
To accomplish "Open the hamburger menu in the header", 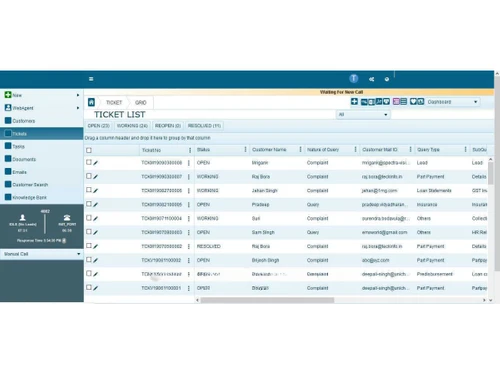I will coord(91,79).
